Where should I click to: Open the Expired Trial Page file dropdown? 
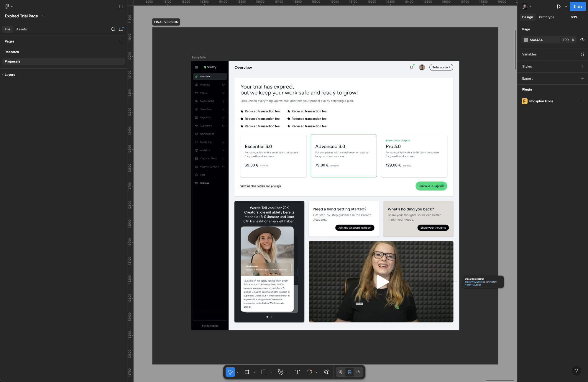click(x=43, y=16)
